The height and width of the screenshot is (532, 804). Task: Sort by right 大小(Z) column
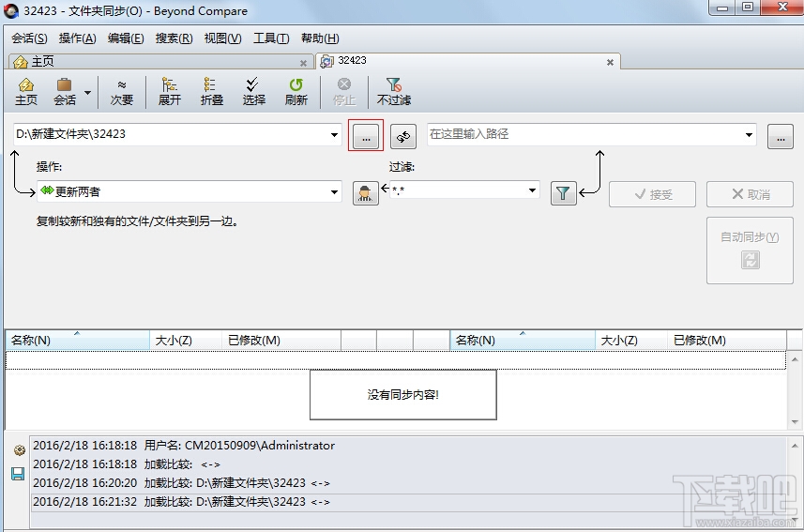coord(631,341)
